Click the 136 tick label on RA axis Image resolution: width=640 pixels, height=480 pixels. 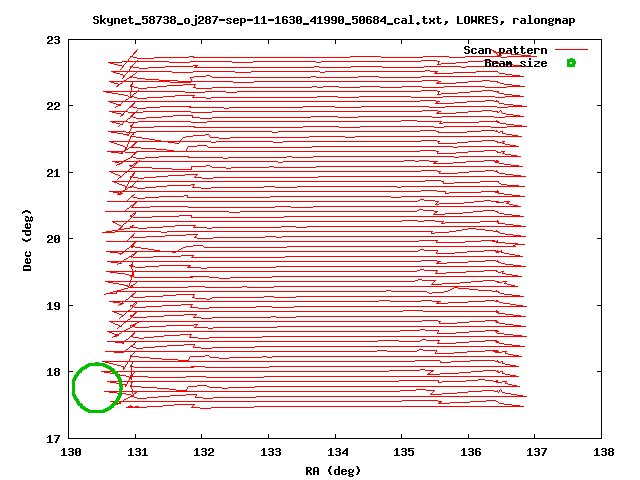[x=471, y=452]
